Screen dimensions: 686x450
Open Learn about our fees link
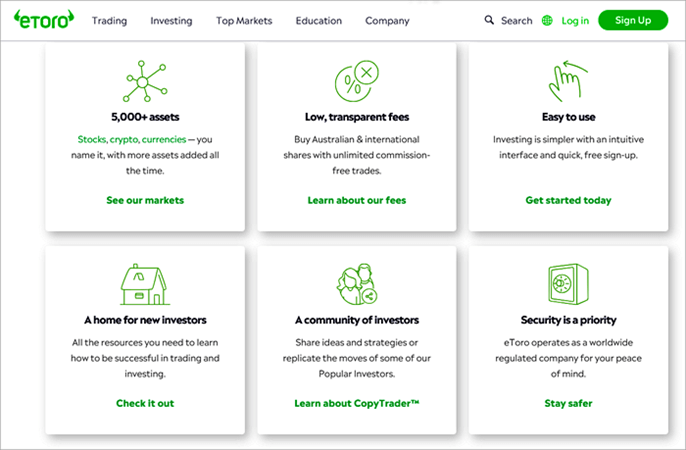pyautogui.click(x=357, y=200)
